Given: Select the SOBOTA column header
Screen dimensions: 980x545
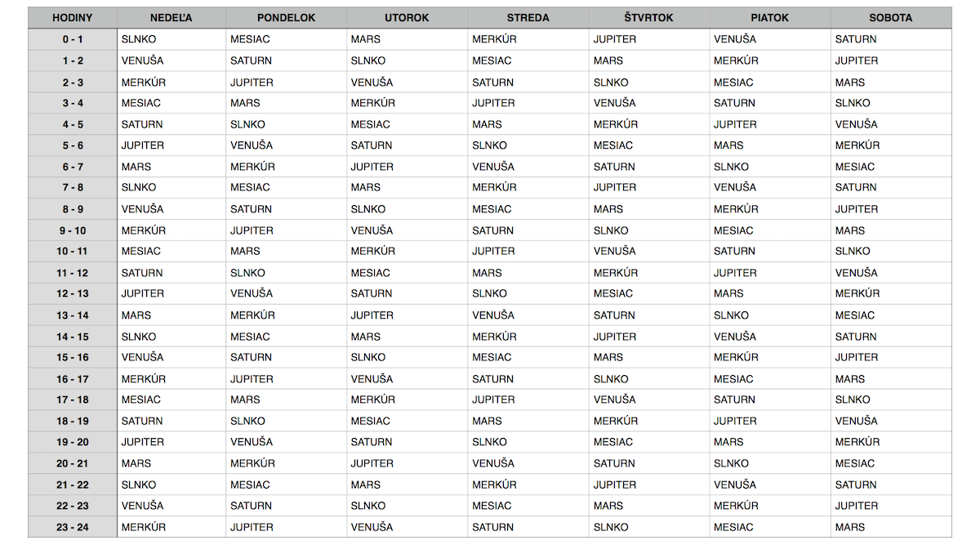Looking at the screenshot, I should point(891,18).
